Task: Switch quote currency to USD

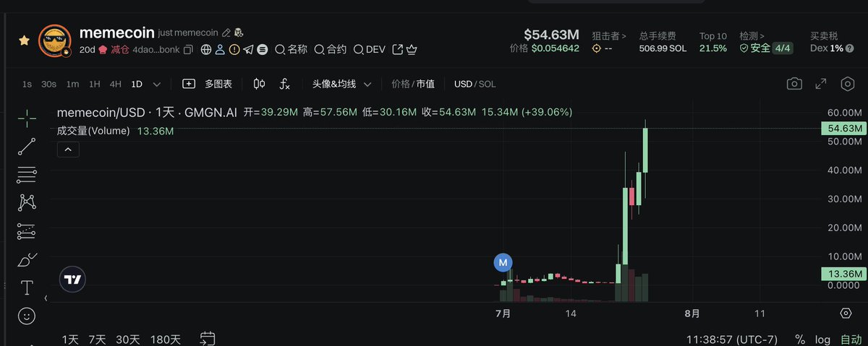Action: [463, 84]
